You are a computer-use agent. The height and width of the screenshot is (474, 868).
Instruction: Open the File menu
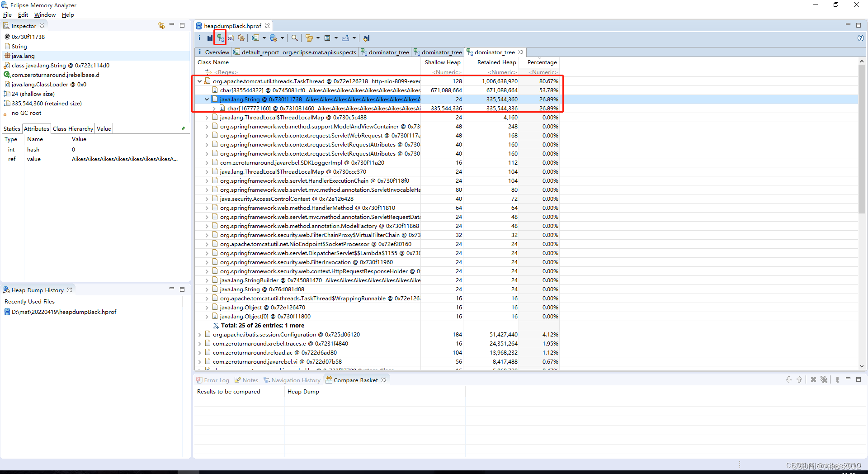tap(7, 15)
